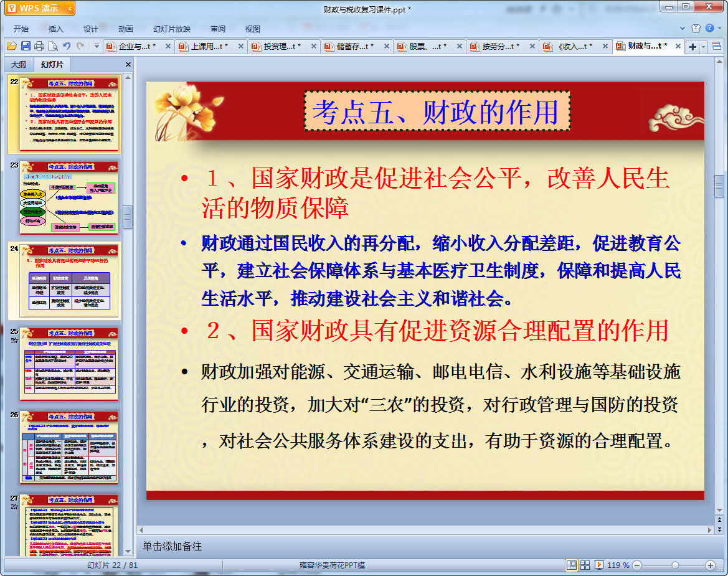Close the 上课用...t document tab

coord(241,47)
